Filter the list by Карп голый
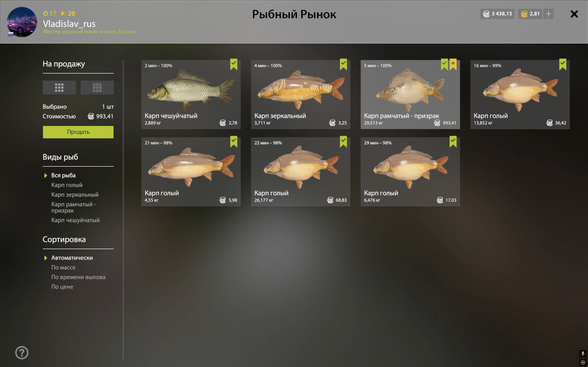588x367 pixels. click(67, 185)
